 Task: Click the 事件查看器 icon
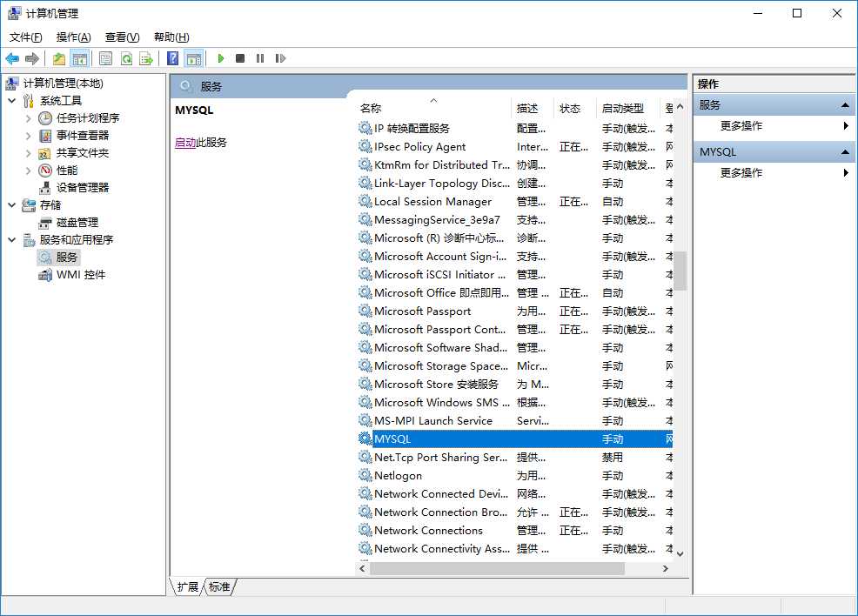pos(45,136)
